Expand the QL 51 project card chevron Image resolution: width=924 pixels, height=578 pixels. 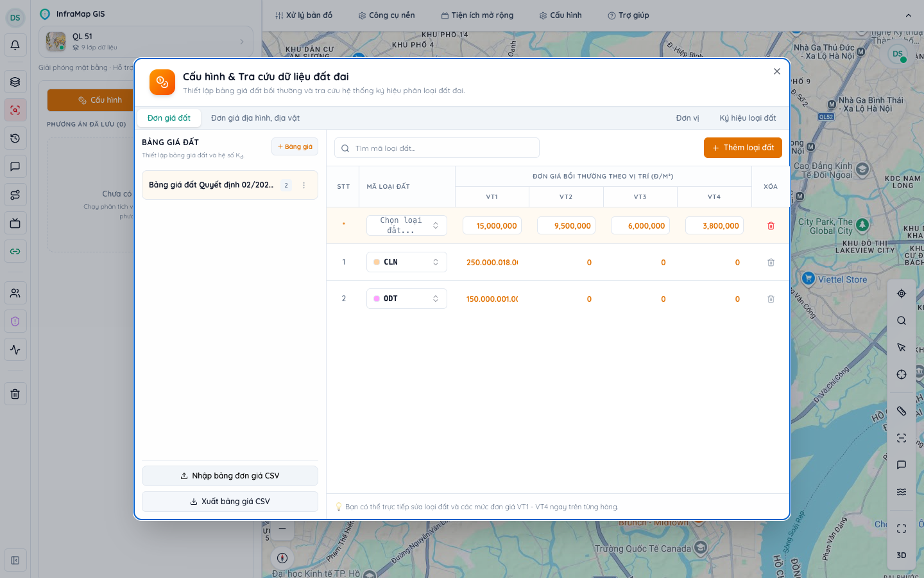(242, 42)
